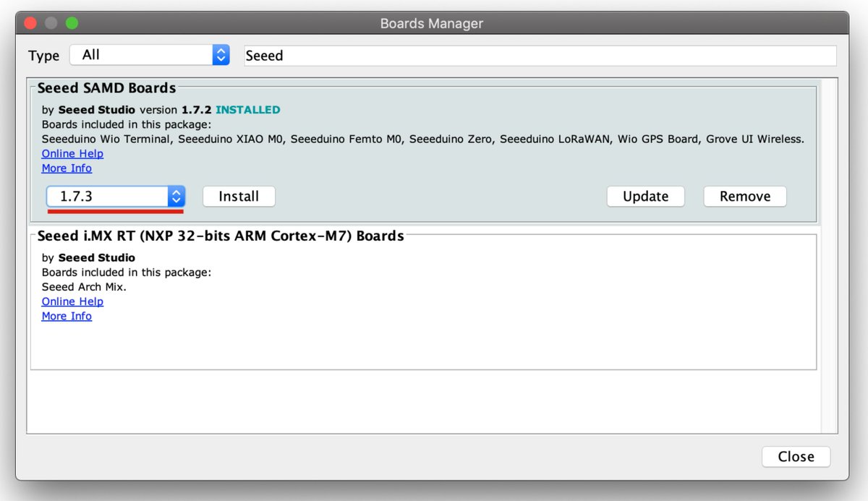
Task: Select the Seeed i.MX RT Boards entry title
Action: 221,236
